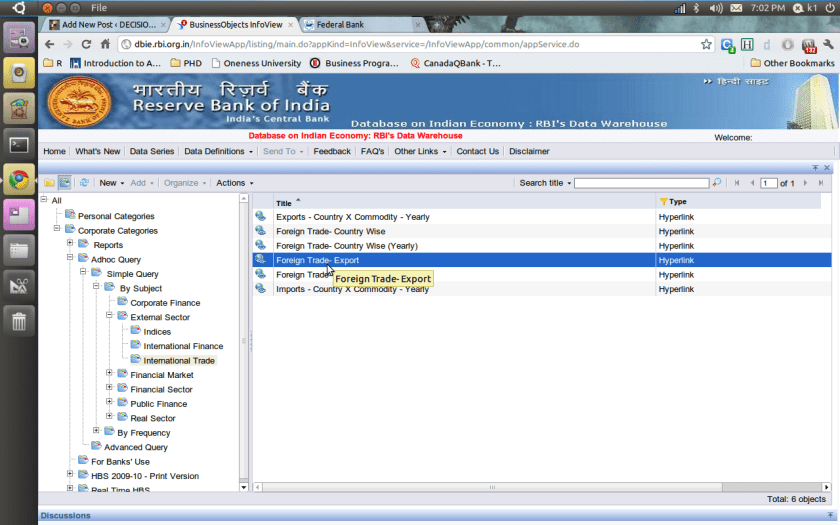Click the hyperlink icon for Foreign Trade- Country Wise
840x525 pixels.
click(x=261, y=231)
